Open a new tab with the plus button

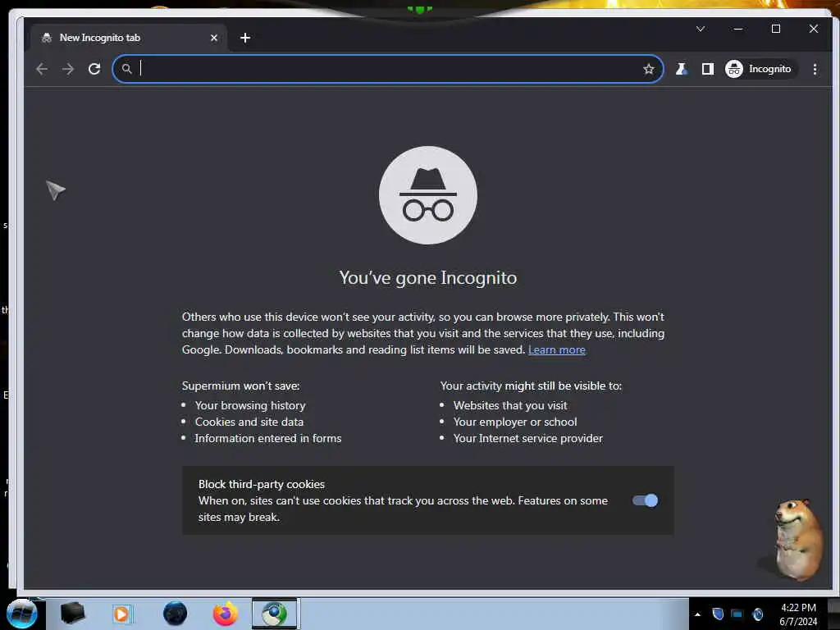pyautogui.click(x=245, y=38)
